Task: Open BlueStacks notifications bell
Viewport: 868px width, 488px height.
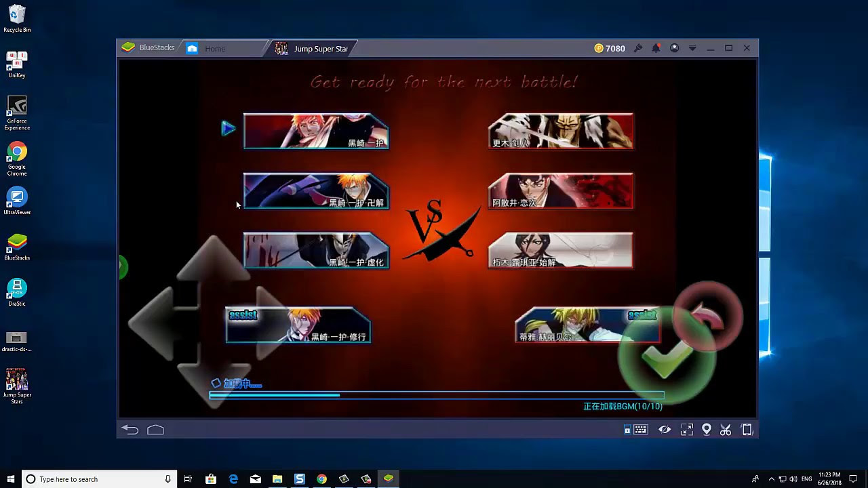Action: [x=656, y=48]
